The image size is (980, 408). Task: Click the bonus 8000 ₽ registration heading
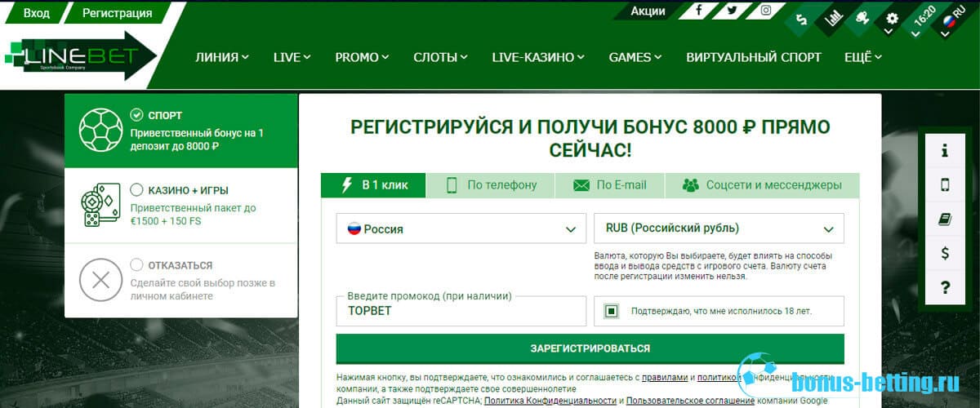(x=590, y=139)
